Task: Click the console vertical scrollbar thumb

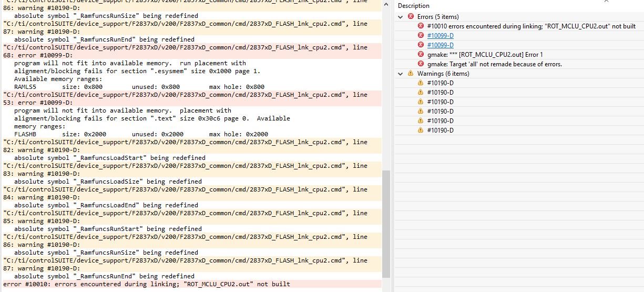Action: [x=386, y=224]
